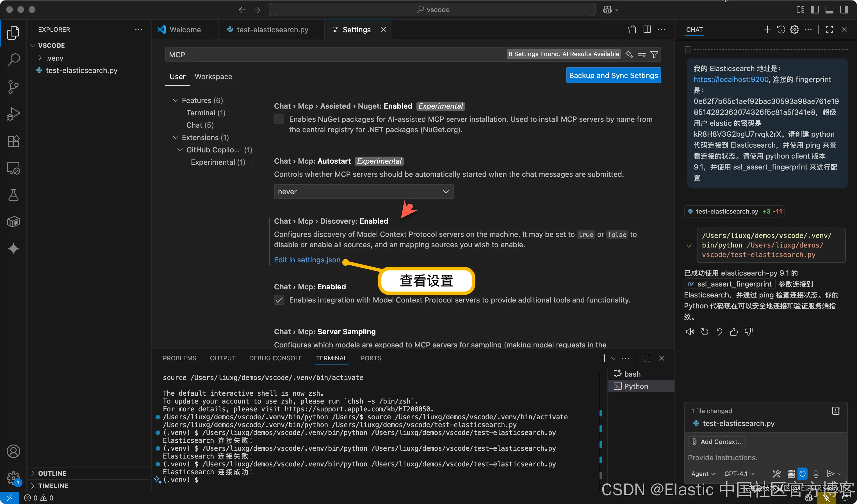
Task: Maximize the terminal panel size
Action: point(647,358)
